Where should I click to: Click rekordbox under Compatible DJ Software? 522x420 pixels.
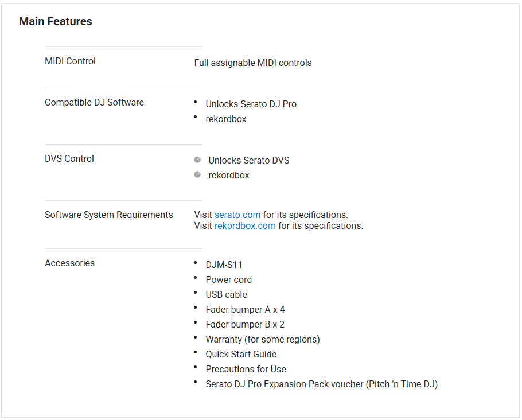point(226,119)
